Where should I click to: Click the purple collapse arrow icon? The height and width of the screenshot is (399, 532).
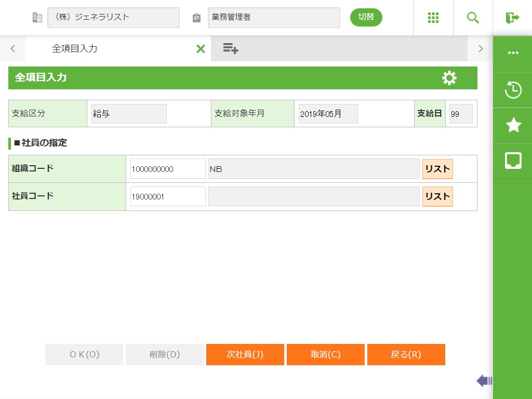point(484,381)
